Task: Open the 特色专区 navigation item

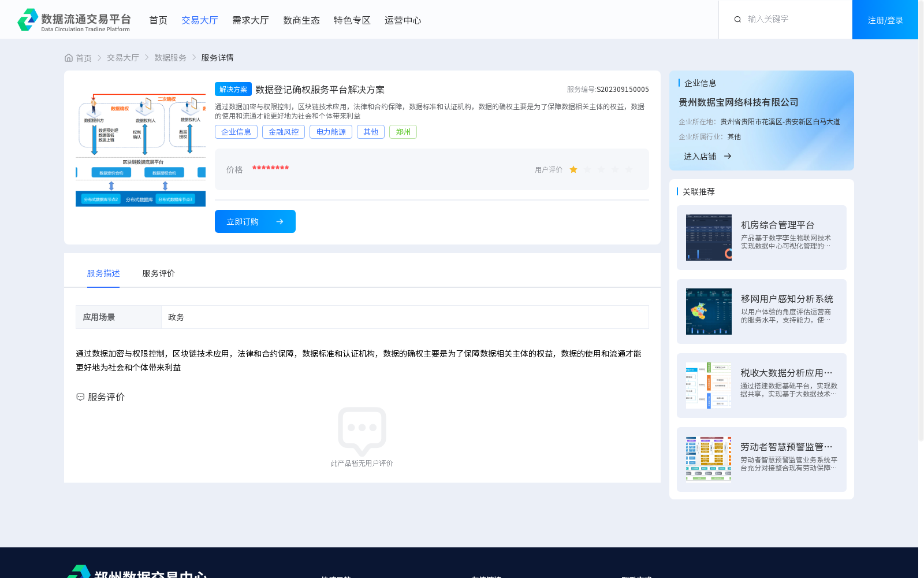Action: (352, 20)
